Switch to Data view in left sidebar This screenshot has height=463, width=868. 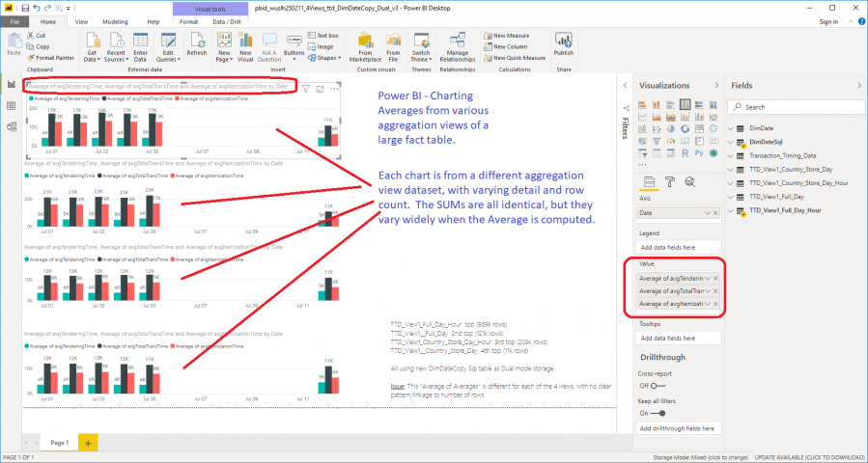[11, 106]
